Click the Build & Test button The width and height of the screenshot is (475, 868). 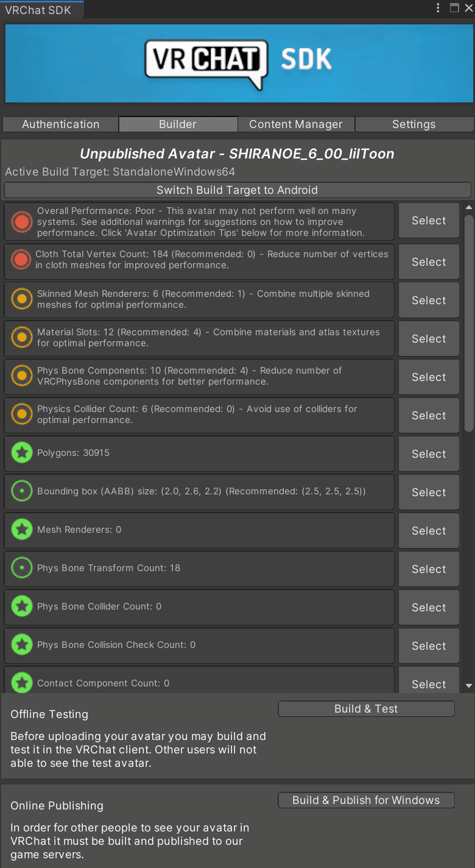point(366,709)
